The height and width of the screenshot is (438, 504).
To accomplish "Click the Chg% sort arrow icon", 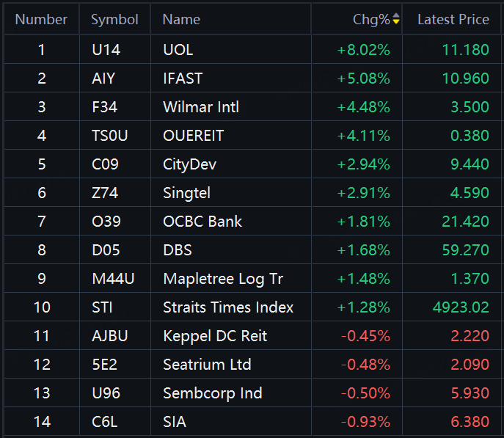I will [x=396, y=20].
